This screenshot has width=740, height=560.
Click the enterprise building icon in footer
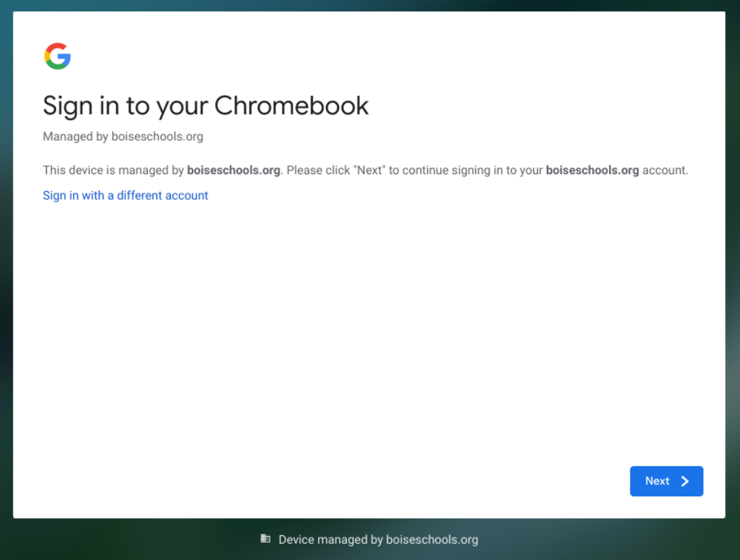[x=266, y=538]
